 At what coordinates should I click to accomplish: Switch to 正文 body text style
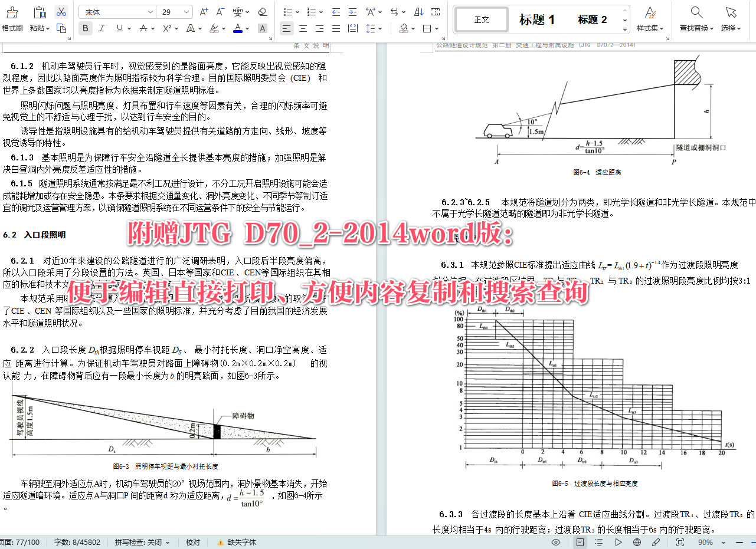coord(481,19)
